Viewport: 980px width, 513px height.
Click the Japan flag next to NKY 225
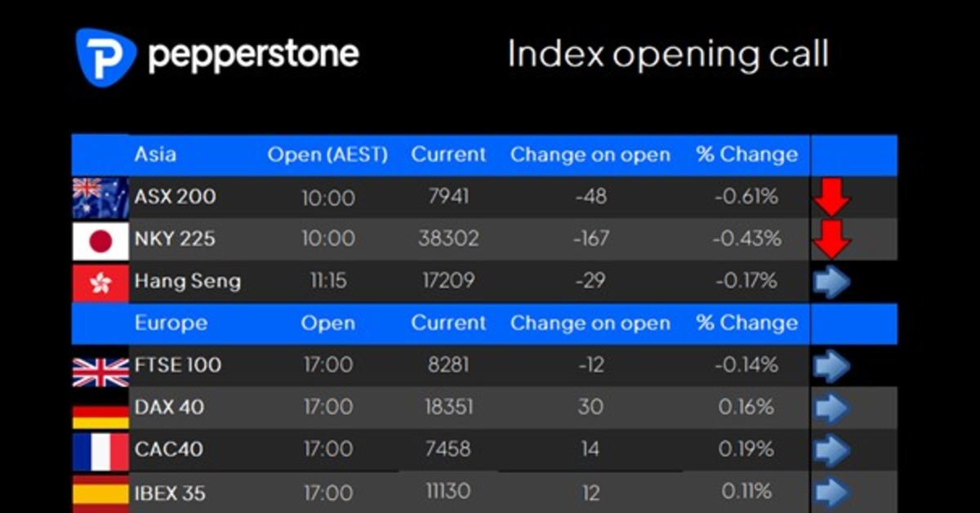point(100,240)
